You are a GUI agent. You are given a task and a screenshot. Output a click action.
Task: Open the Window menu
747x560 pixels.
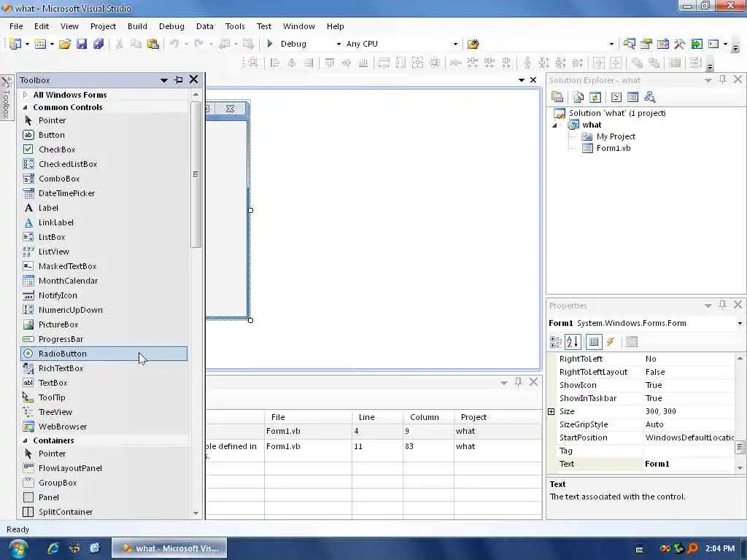click(x=298, y=26)
